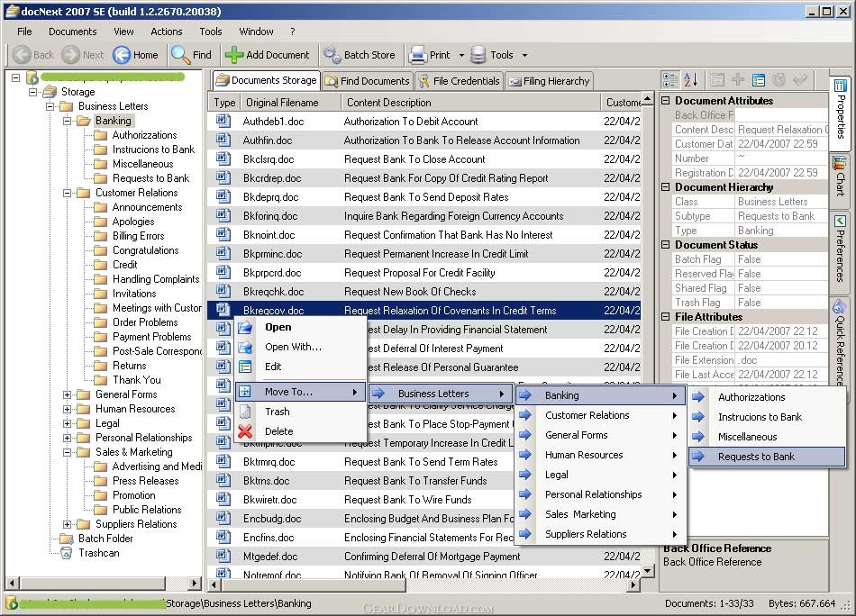Screen dimensions: 856x616
Task: Click the Quick Reference side tab icon
Action: (839, 306)
